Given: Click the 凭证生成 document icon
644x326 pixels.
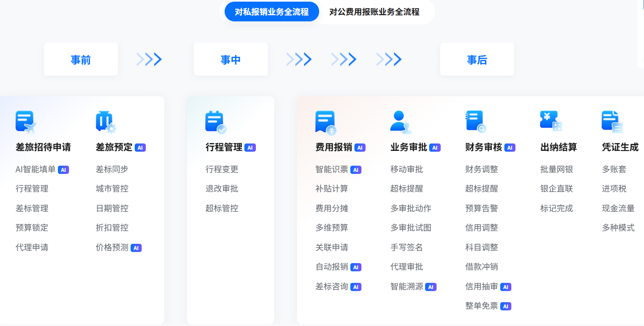Looking at the screenshot, I should [612, 122].
